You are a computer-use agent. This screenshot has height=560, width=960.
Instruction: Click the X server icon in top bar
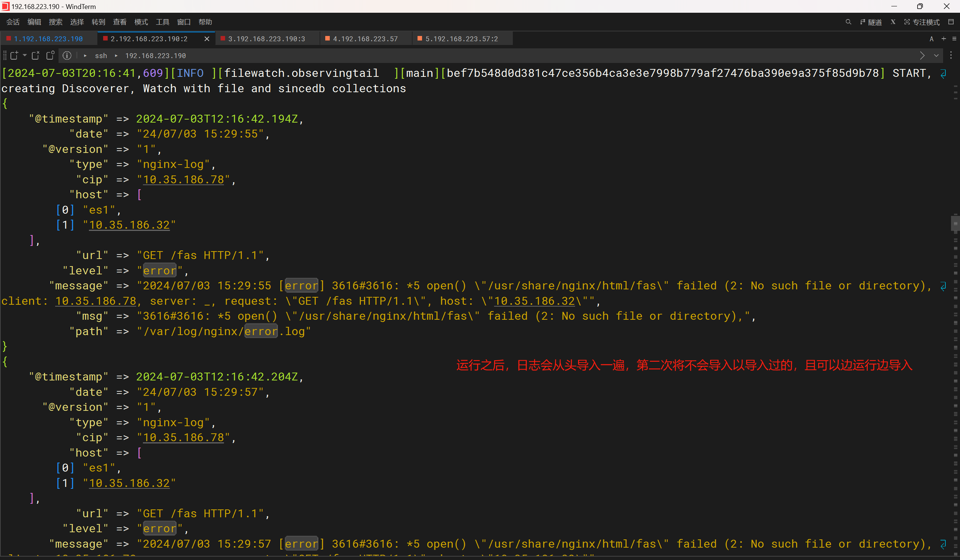[893, 22]
